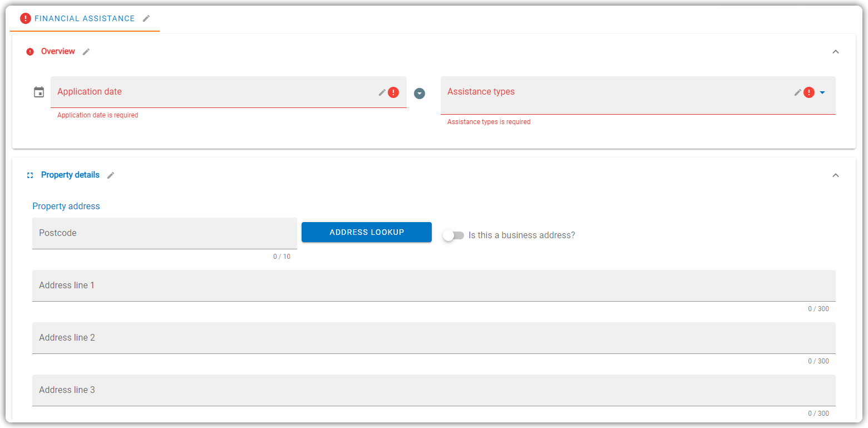Click the 'Application date is required' message
This screenshot has width=868, height=428.
tap(98, 115)
